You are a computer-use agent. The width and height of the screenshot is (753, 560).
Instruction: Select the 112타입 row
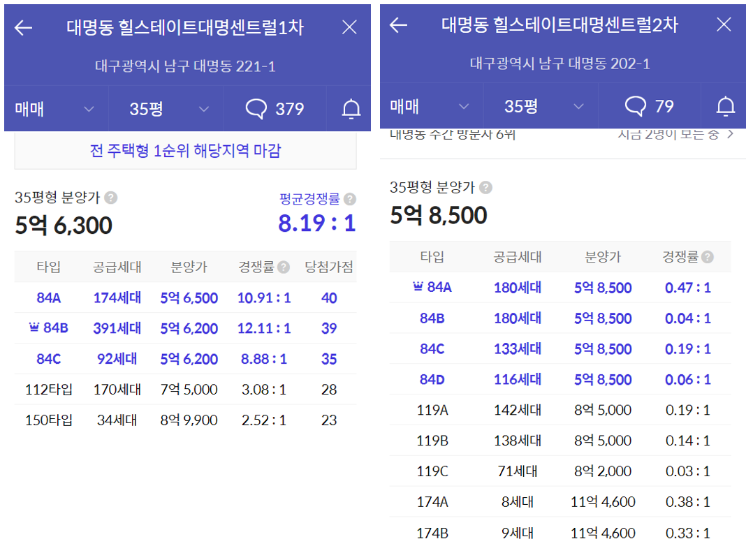tap(185, 389)
